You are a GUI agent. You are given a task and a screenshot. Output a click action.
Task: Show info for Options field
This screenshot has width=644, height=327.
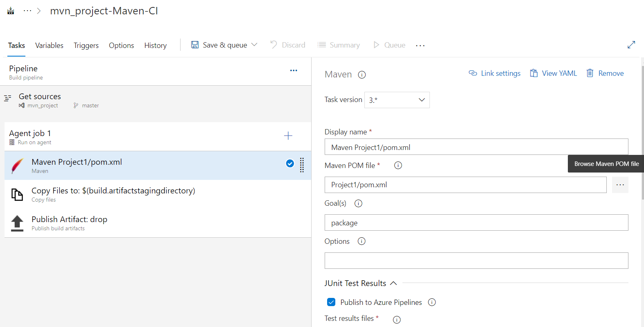[x=362, y=241]
